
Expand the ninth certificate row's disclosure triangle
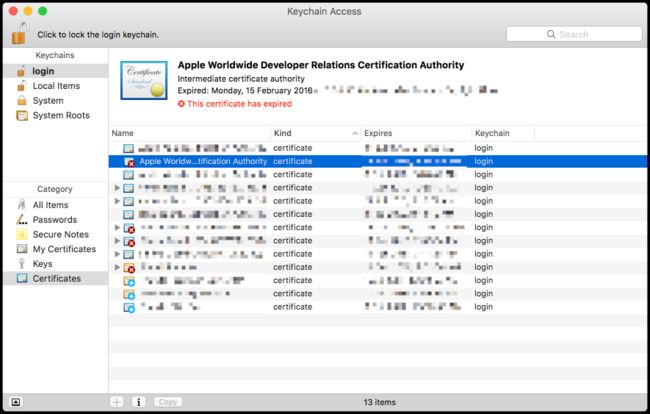(117, 254)
